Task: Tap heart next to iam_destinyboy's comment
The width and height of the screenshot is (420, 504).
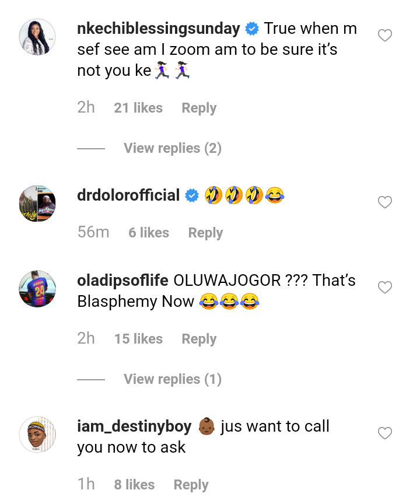Action: pos(384,433)
